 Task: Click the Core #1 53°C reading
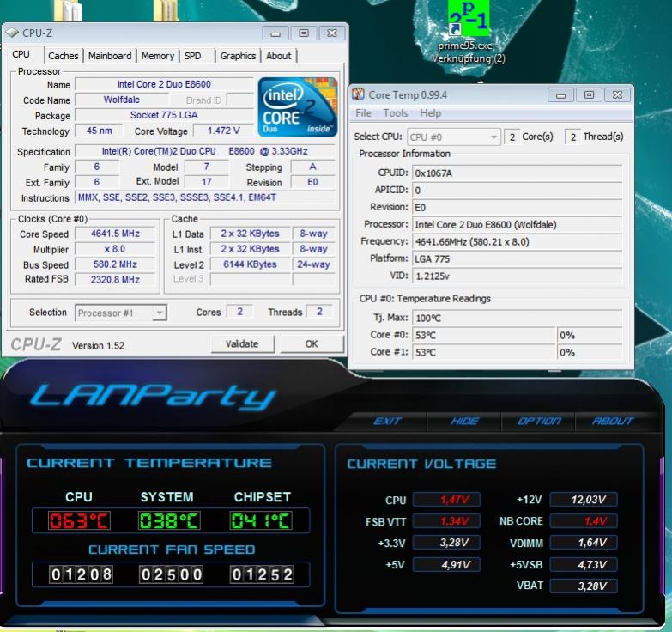point(484,352)
